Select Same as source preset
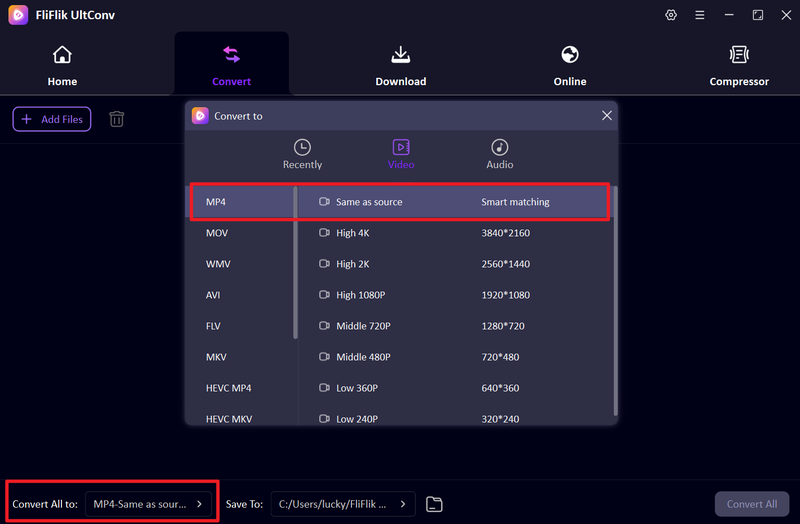 point(454,202)
